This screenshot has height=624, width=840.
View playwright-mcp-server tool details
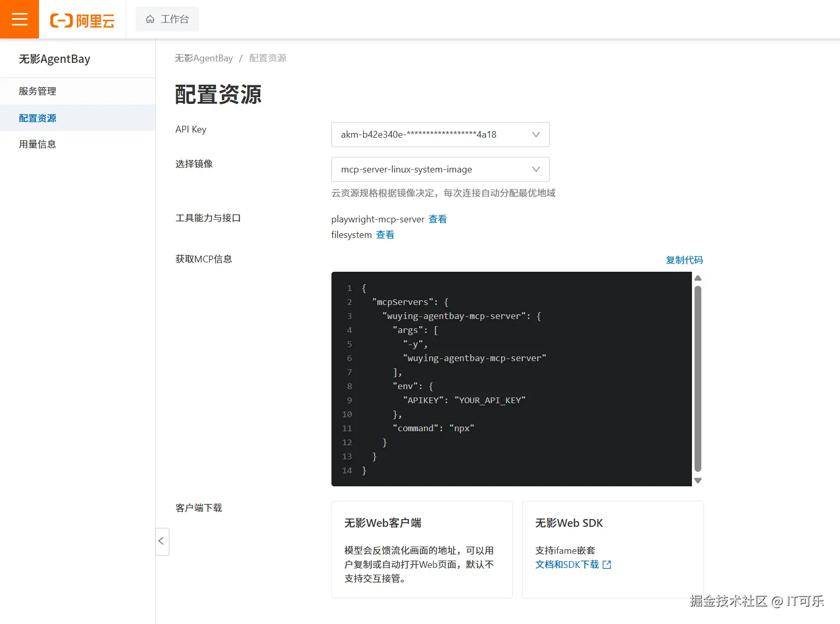point(437,219)
